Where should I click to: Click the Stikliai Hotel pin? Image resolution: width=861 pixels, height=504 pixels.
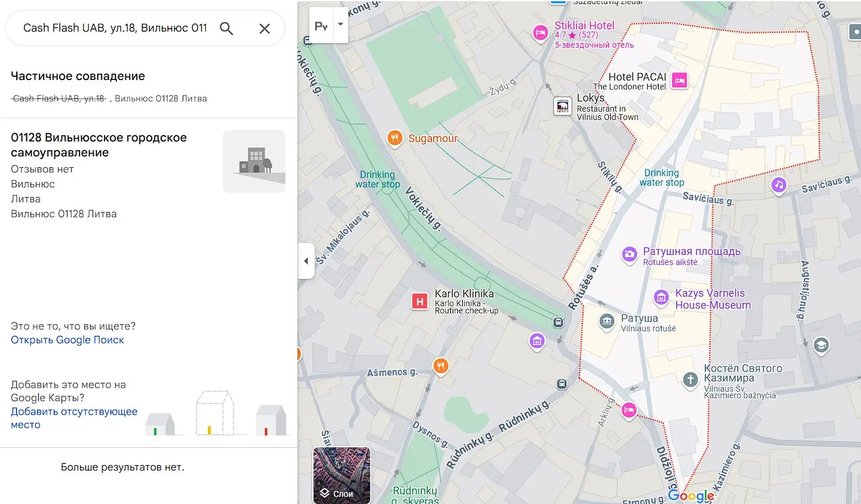(x=540, y=33)
